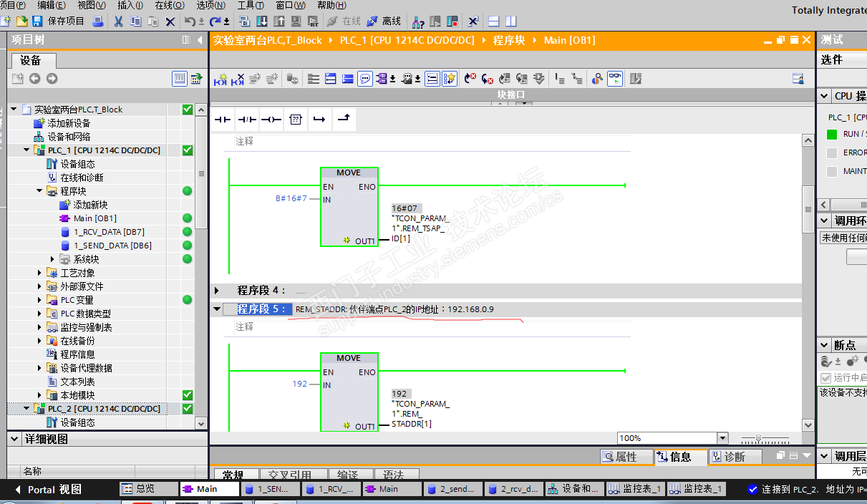
Task: Select 1_RCV_DATA [DB7] block
Action: click(x=108, y=232)
